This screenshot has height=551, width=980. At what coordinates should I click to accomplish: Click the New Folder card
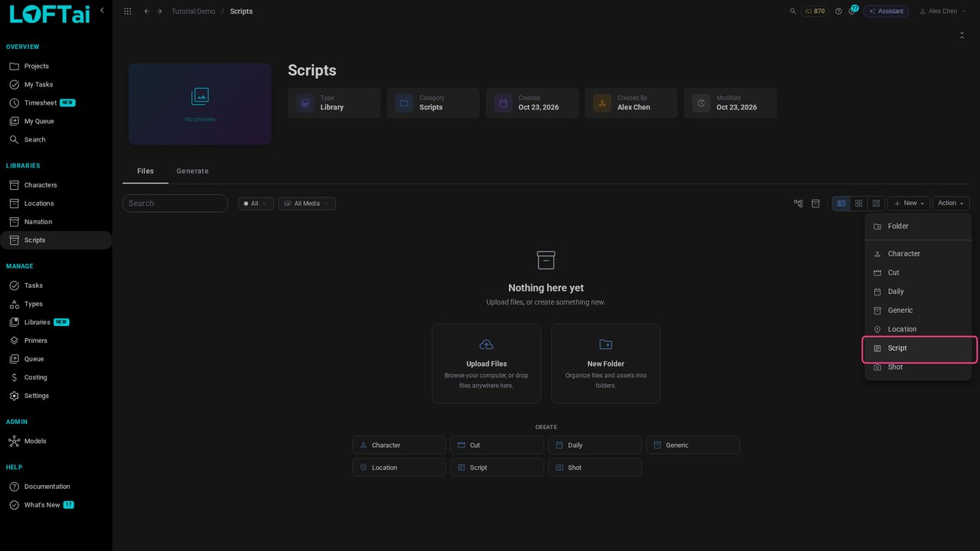pos(606,364)
